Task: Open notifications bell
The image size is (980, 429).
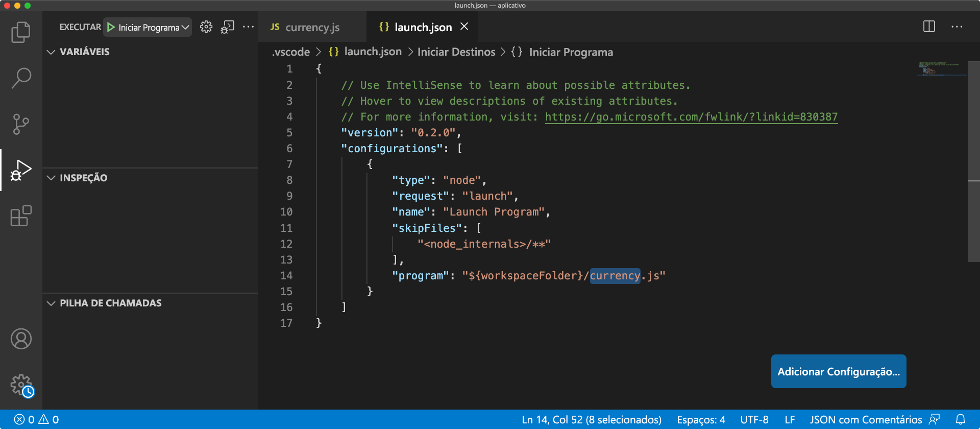Action: [960, 419]
